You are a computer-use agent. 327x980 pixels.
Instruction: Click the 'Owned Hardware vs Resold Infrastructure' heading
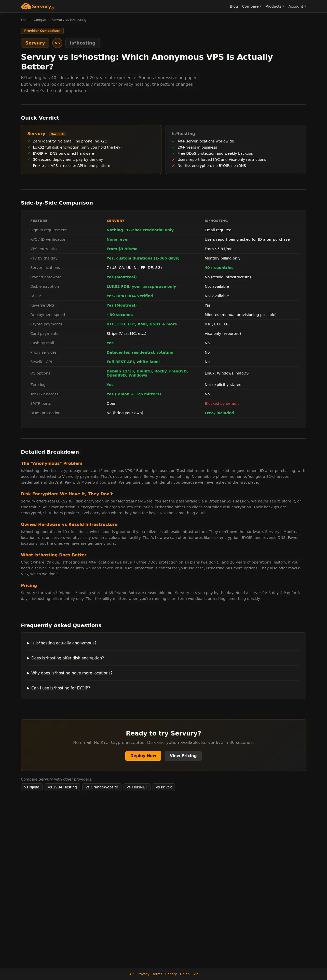(69, 524)
